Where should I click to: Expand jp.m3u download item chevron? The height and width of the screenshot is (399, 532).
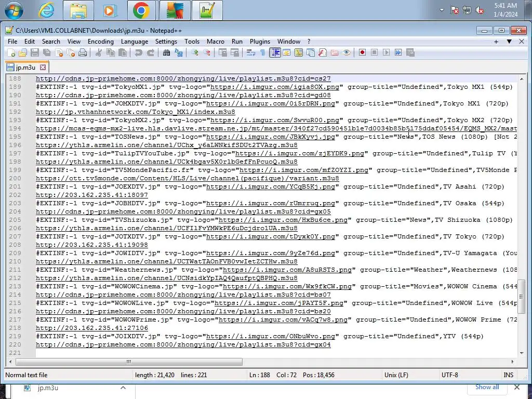123,388
